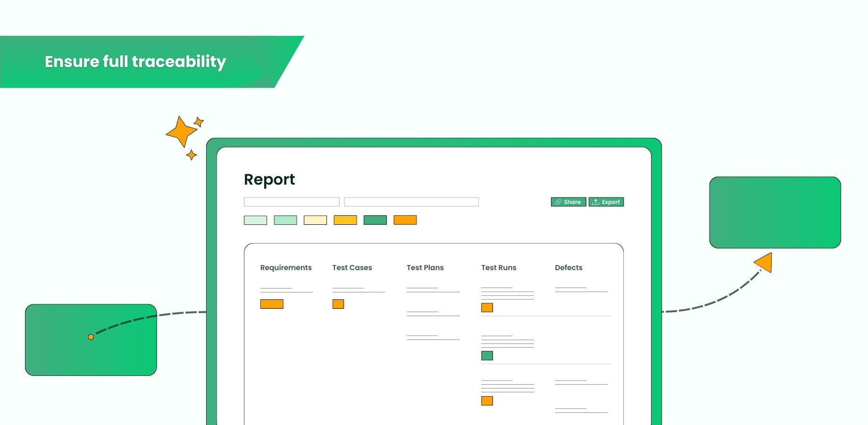Screen dimensions: 868x425
Task: Toggle the pale yellow legend chip
Action: click(x=315, y=220)
